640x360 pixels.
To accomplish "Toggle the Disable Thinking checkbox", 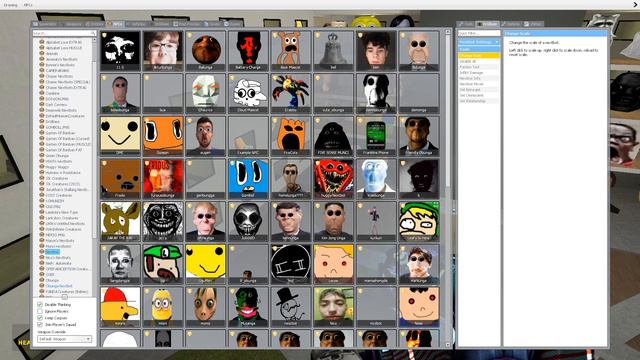I will point(40,304).
